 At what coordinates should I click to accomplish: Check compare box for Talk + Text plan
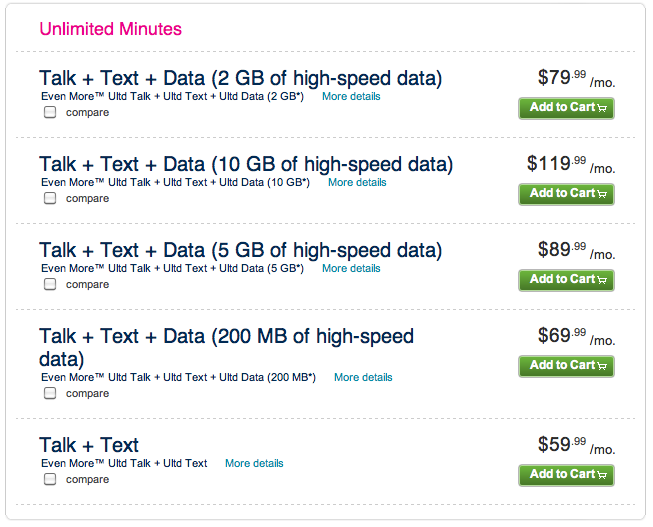click(x=50, y=480)
